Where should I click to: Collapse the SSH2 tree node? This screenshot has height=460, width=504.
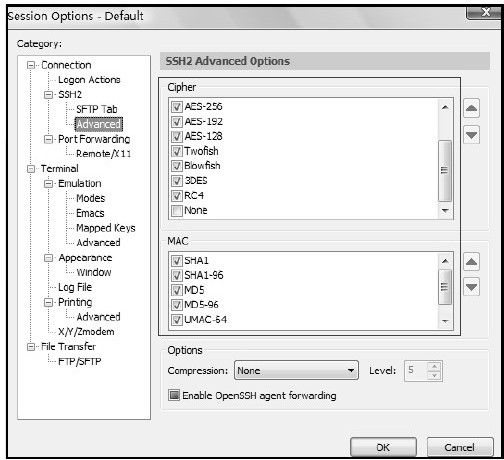click(48, 95)
